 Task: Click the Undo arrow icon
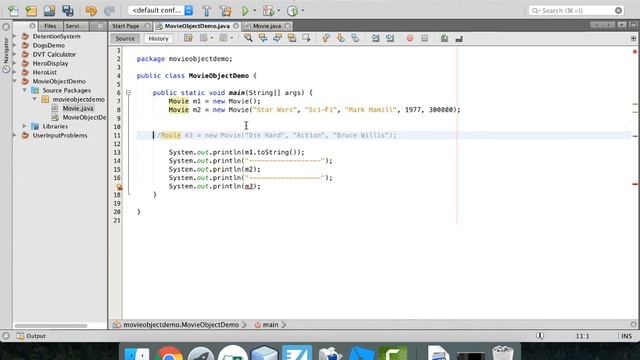point(91,11)
